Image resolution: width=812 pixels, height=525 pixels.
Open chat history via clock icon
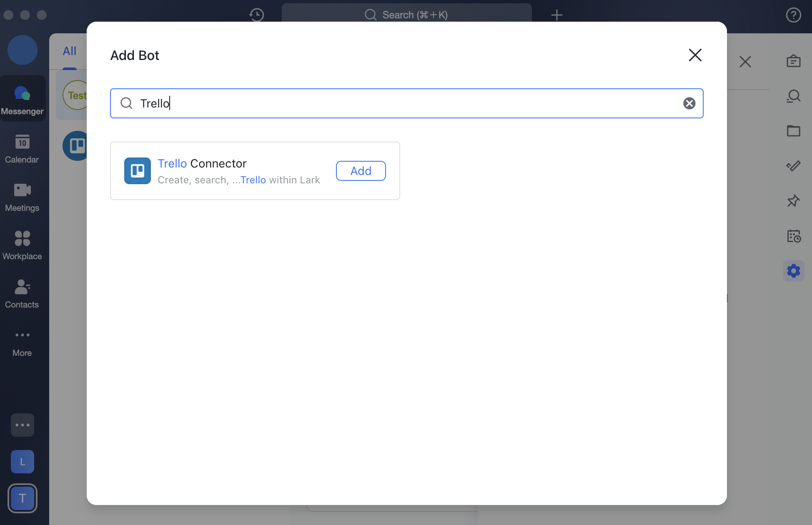256,15
